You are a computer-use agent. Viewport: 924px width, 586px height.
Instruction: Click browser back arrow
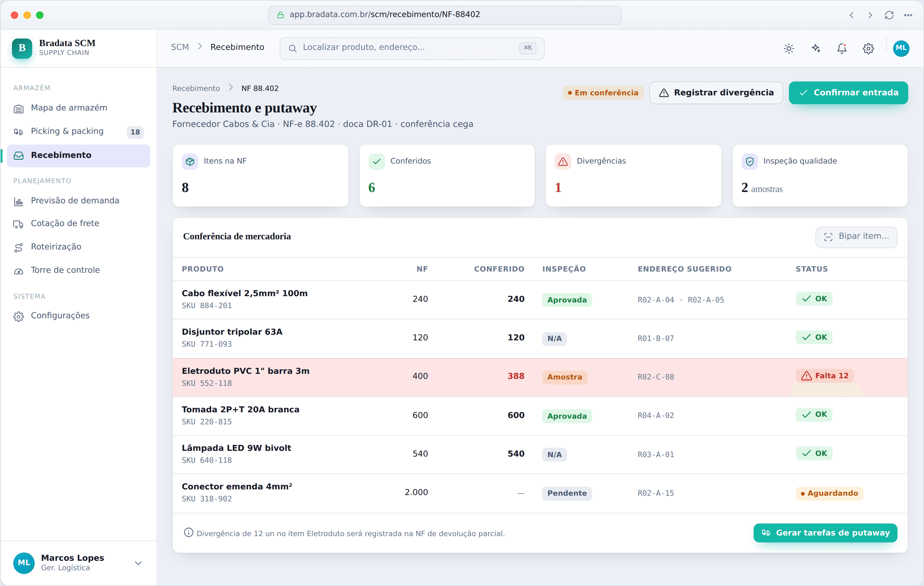(x=851, y=15)
